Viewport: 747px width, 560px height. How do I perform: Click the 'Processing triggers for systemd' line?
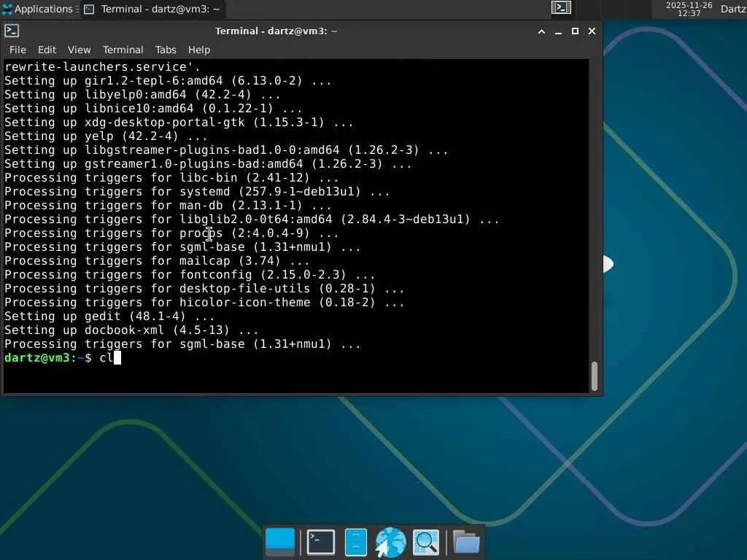tap(197, 192)
